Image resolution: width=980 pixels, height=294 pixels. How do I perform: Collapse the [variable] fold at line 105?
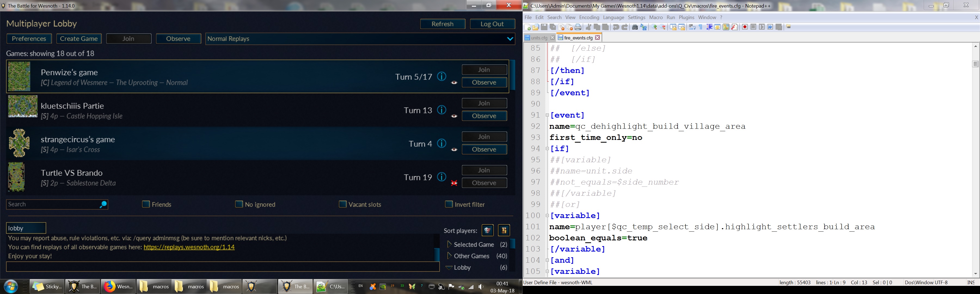point(547,272)
